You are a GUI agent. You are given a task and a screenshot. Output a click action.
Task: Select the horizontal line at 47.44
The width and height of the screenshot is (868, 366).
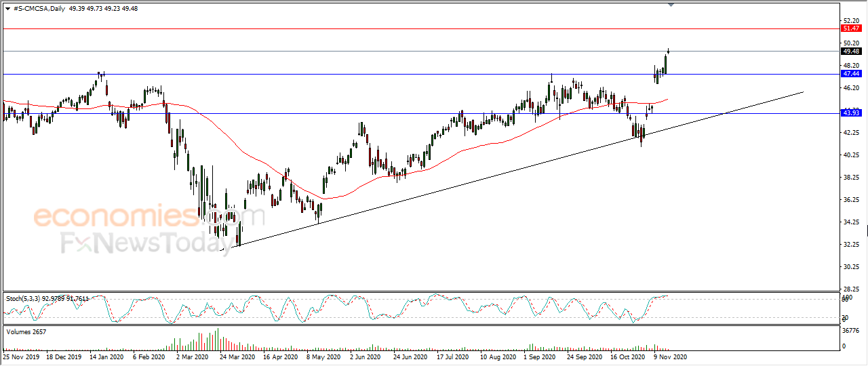coord(420,73)
